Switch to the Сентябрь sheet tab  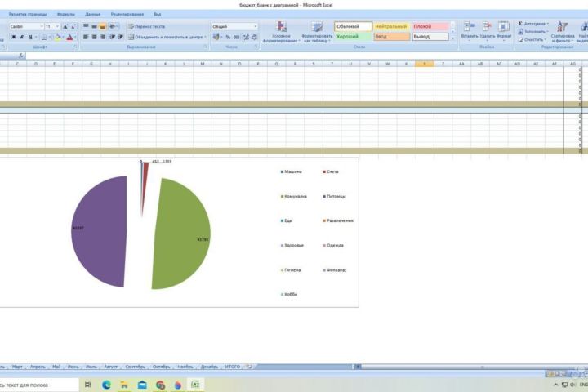point(135,367)
